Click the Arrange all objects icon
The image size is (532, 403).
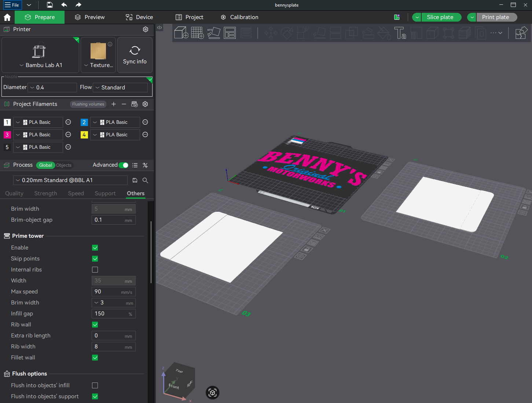click(230, 33)
